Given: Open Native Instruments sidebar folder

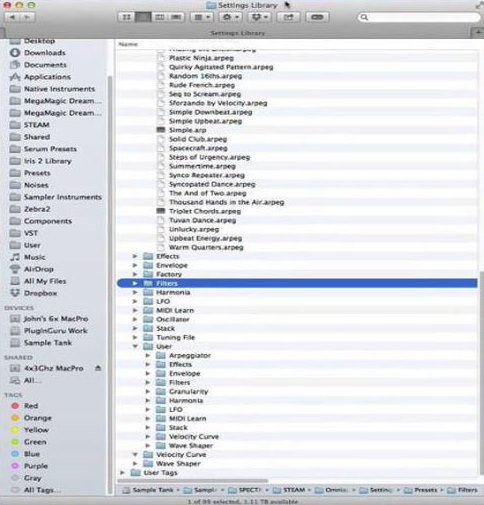Looking at the screenshot, I should (x=59, y=89).
